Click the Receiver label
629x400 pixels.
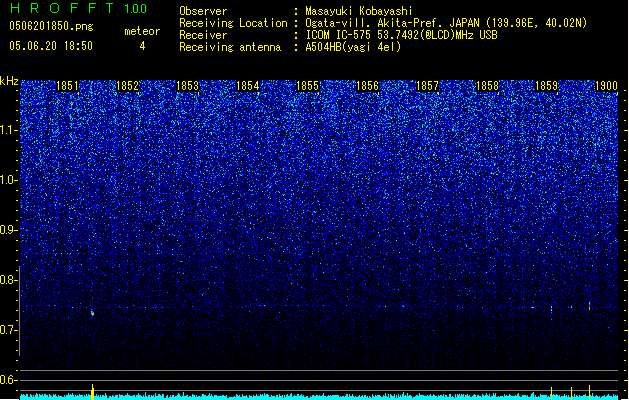(203, 35)
